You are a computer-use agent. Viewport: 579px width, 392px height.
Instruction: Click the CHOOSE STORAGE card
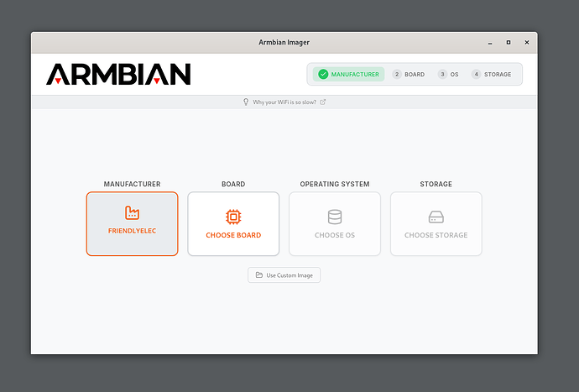click(x=436, y=224)
